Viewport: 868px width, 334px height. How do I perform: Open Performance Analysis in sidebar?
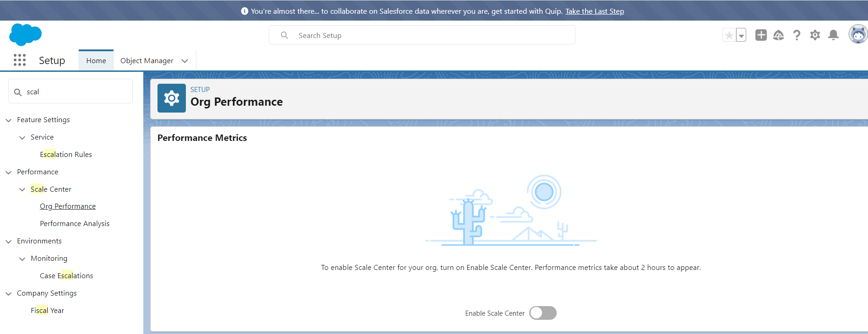tap(75, 223)
